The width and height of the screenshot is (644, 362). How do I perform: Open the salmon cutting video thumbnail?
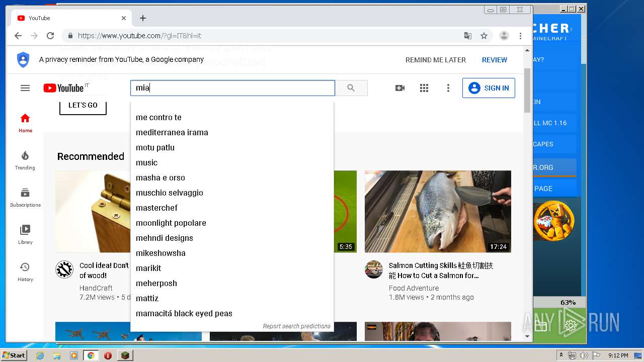[x=438, y=211]
